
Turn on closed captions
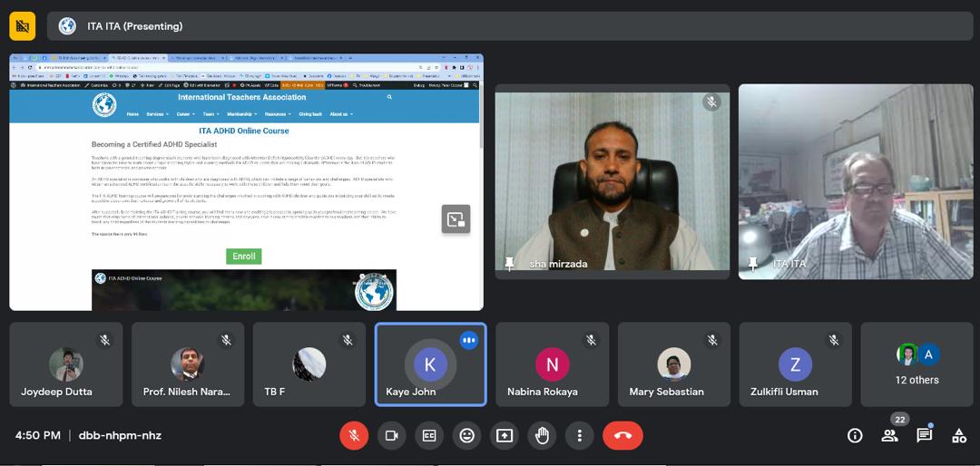(x=429, y=435)
